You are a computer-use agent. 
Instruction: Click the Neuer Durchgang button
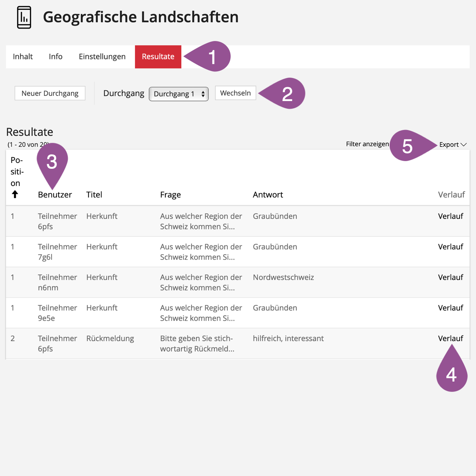(50, 93)
